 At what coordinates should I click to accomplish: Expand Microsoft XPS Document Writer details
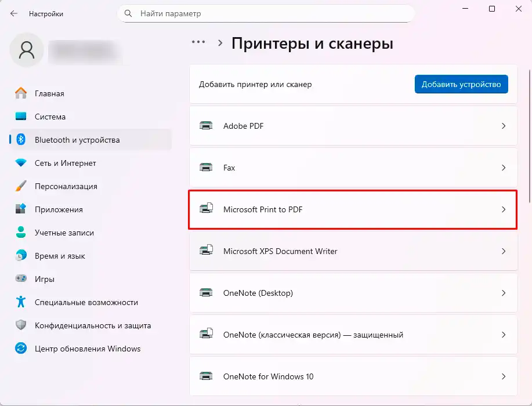pyautogui.click(x=504, y=251)
